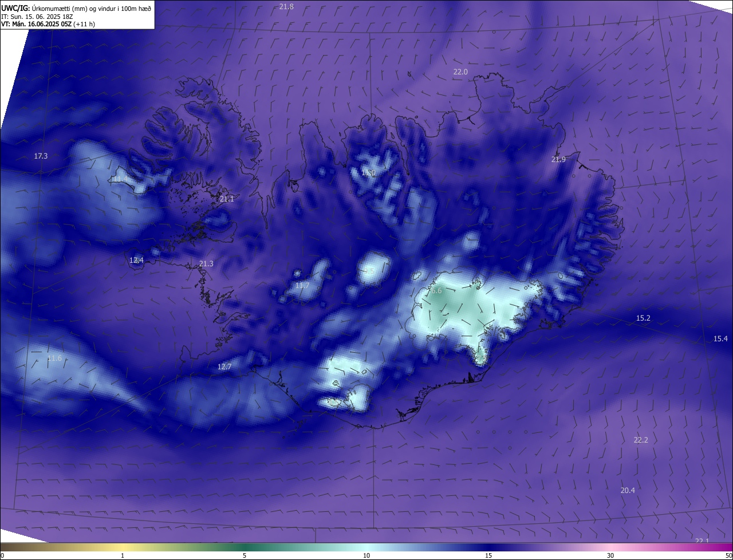Click the 12.7 value label

point(224,366)
